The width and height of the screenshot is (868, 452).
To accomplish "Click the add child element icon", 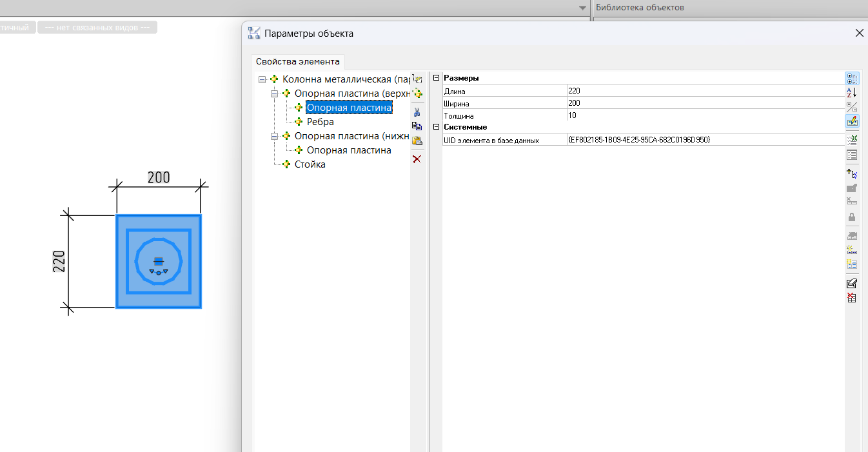I will [417, 93].
